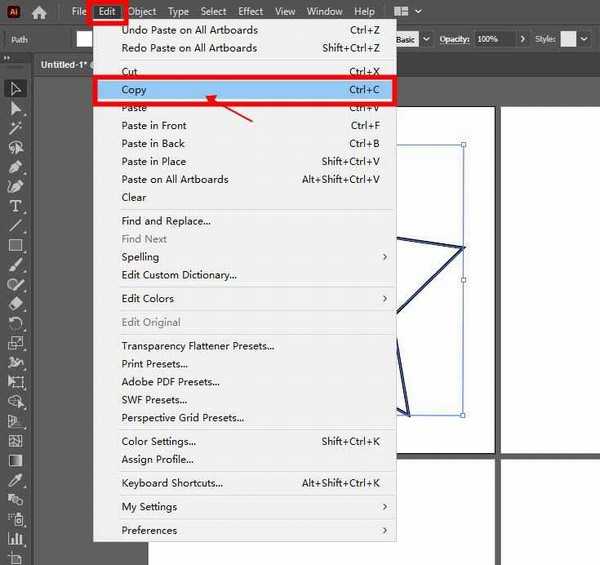This screenshot has height=565, width=600.
Task: Open the Object menu
Action: (142, 12)
